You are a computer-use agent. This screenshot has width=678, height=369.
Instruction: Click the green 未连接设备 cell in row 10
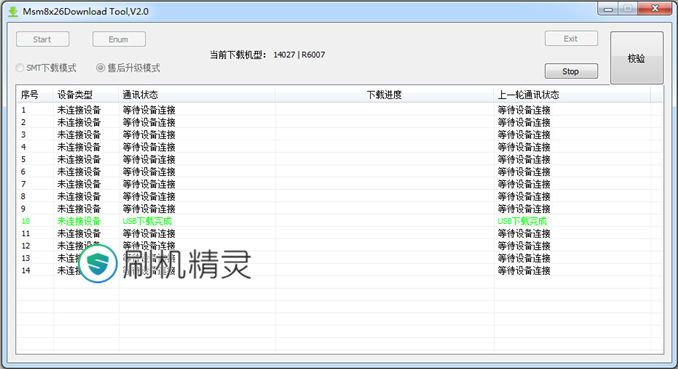click(79, 221)
